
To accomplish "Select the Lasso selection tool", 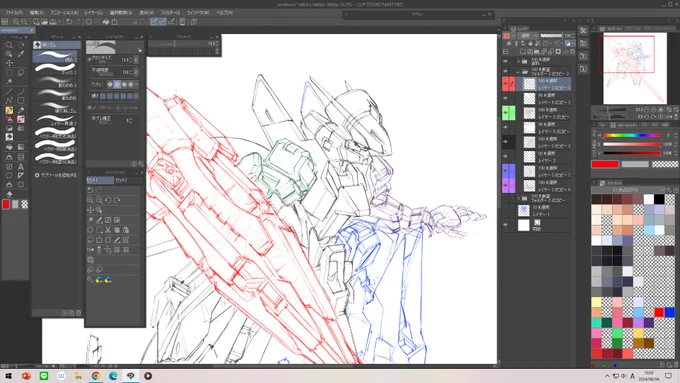I will 21,72.
